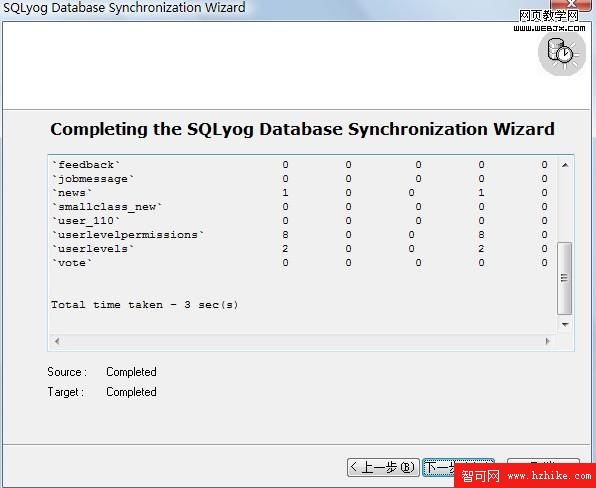Click the vertical scrollbar up arrow
This screenshot has height=488, width=596.
565,165
